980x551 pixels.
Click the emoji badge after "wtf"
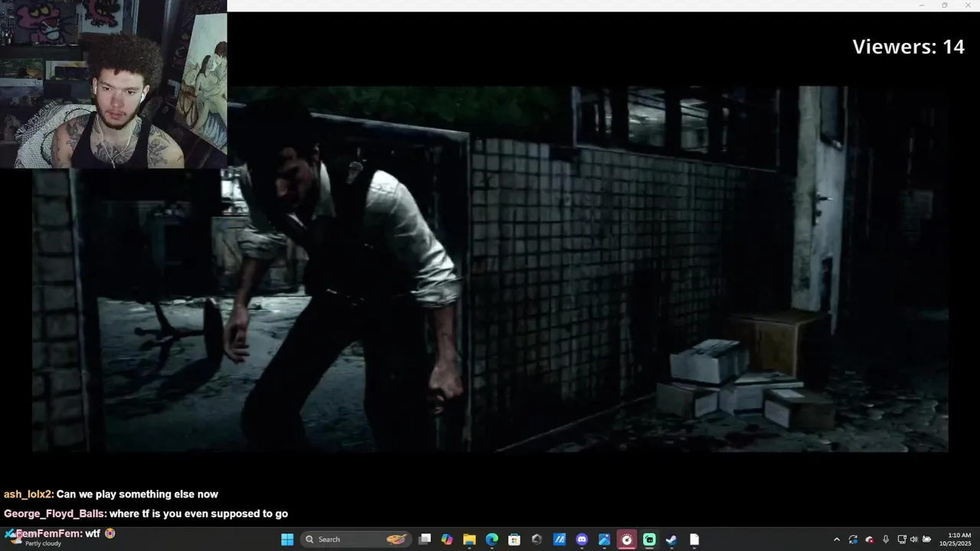pyautogui.click(x=109, y=533)
